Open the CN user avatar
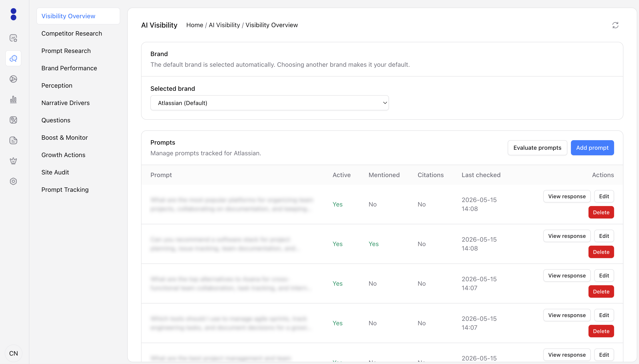This screenshot has height=364, width=639. click(14, 353)
